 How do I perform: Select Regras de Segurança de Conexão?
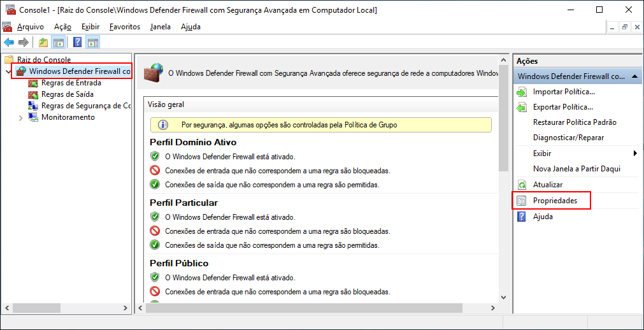click(86, 106)
